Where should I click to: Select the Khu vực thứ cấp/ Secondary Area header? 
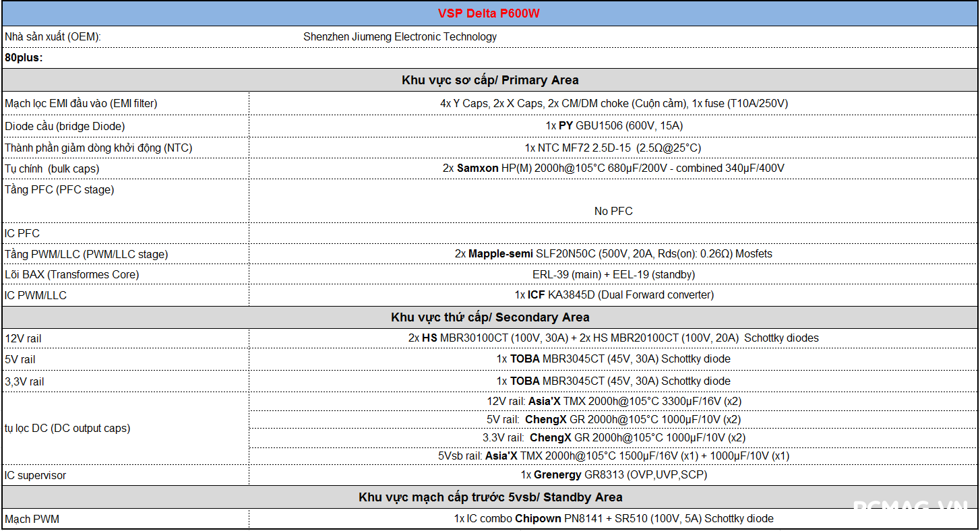pos(489,317)
